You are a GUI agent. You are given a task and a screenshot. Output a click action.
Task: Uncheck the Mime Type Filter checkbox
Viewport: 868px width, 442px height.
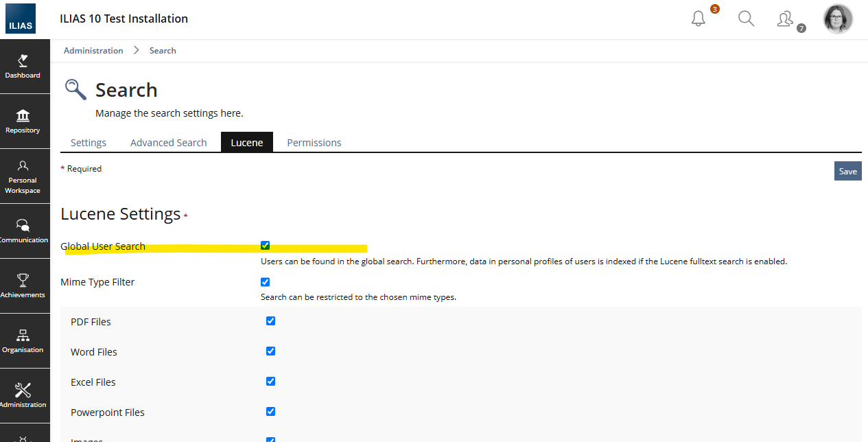point(266,282)
